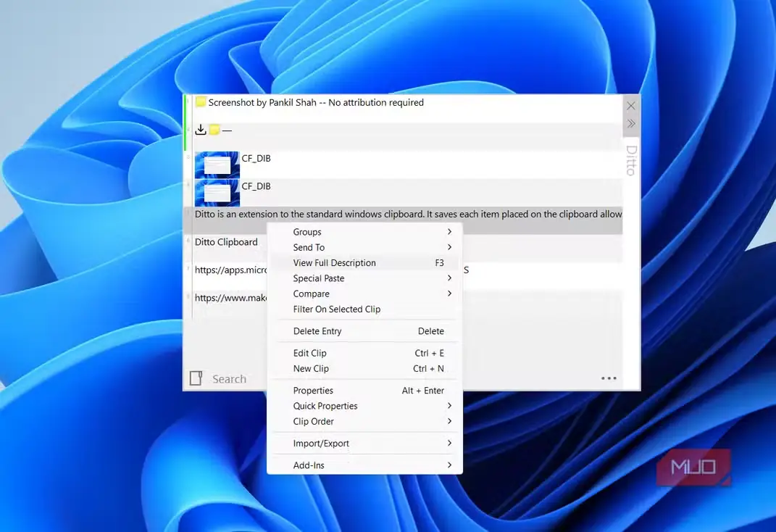Image resolution: width=776 pixels, height=532 pixels.
Task: Expand the Groups submenu
Action: [364, 232]
